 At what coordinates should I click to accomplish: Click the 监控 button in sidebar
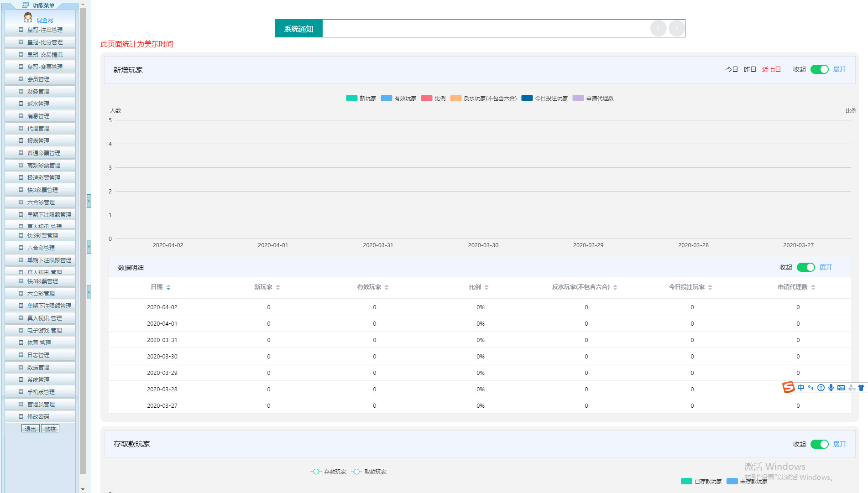pyautogui.click(x=50, y=429)
